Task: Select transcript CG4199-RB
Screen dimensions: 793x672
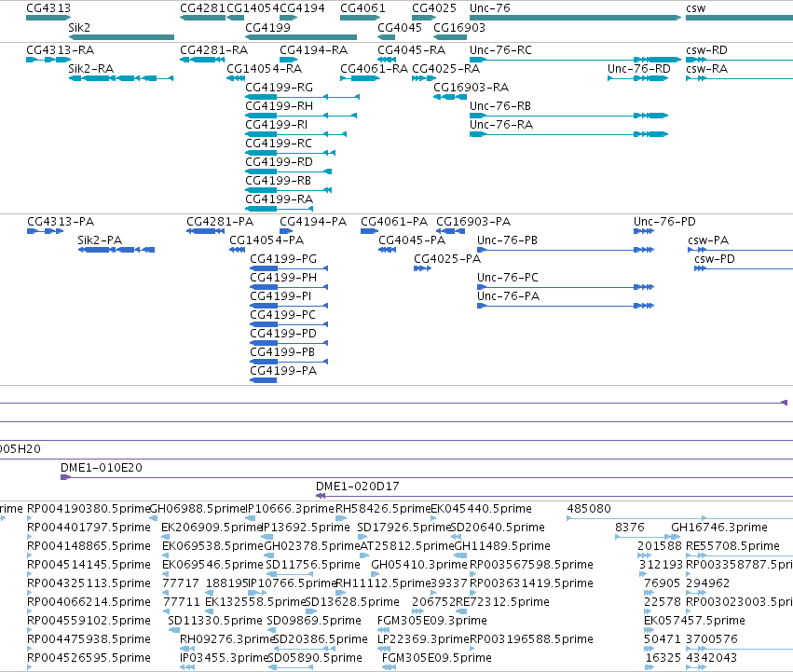Action: pos(288,190)
